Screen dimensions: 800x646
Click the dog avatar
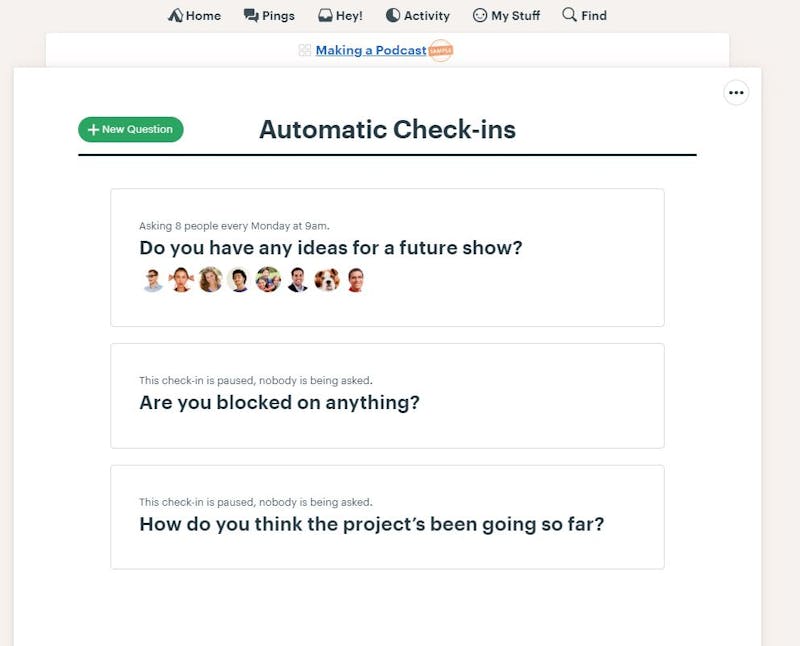tap(327, 280)
